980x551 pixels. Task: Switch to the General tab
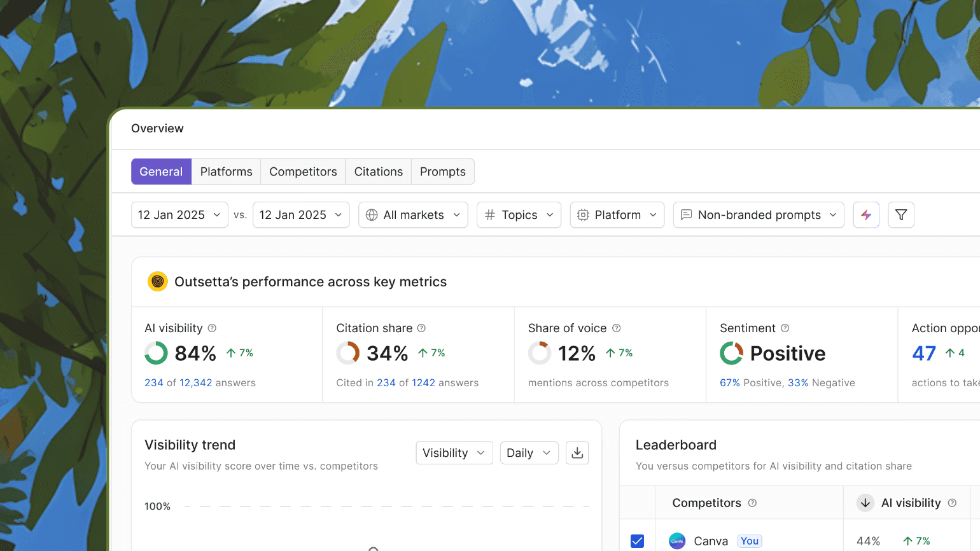[x=161, y=172]
